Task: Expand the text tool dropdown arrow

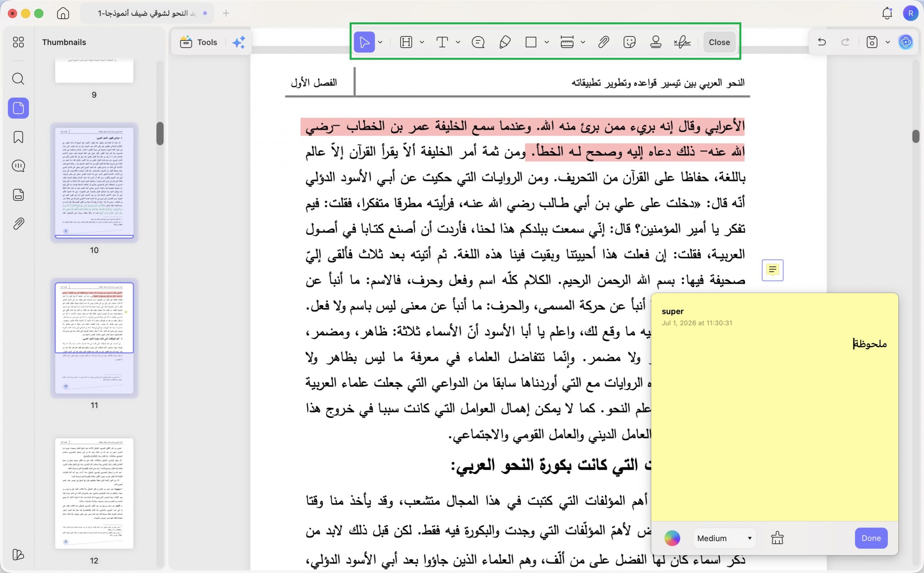Action: pyautogui.click(x=458, y=42)
